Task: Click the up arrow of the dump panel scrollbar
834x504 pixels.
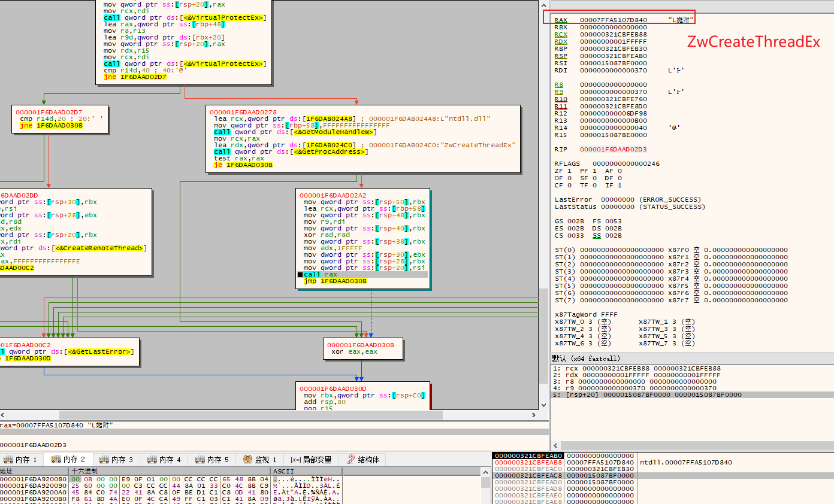Action: (485, 472)
